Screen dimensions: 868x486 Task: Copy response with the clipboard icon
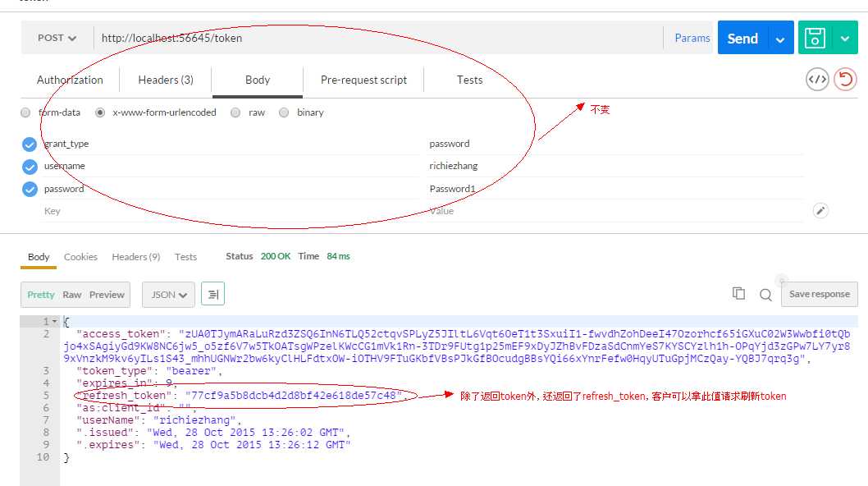click(x=738, y=294)
